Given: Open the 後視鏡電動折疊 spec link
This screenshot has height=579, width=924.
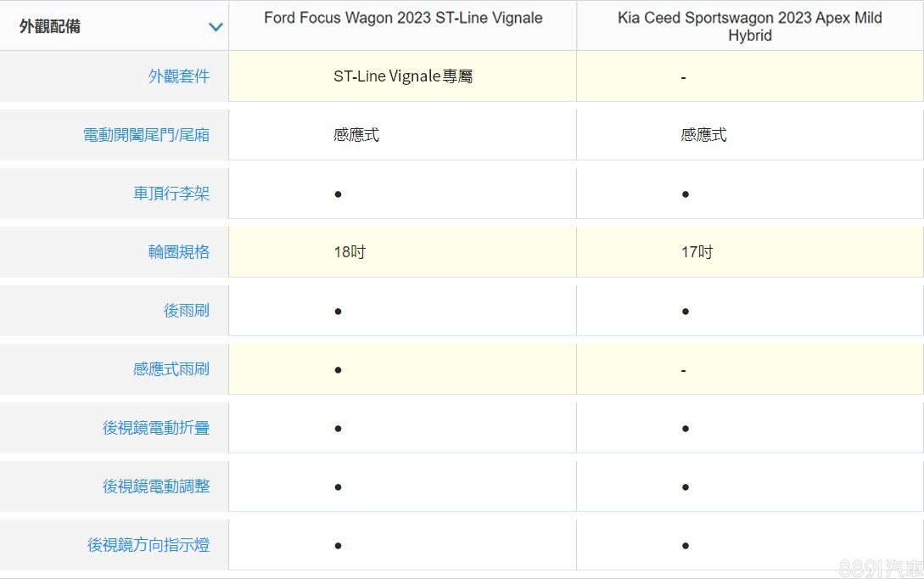Looking at the screenshot, I should [155, 428].
